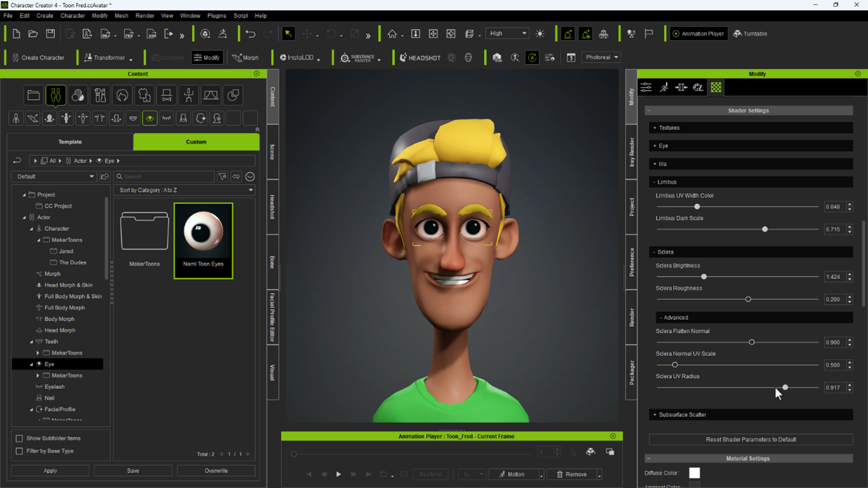Image resolution: width=868 pixels, height=488 pixels.
Task: Click the Overwrite button
Action: 216,471
